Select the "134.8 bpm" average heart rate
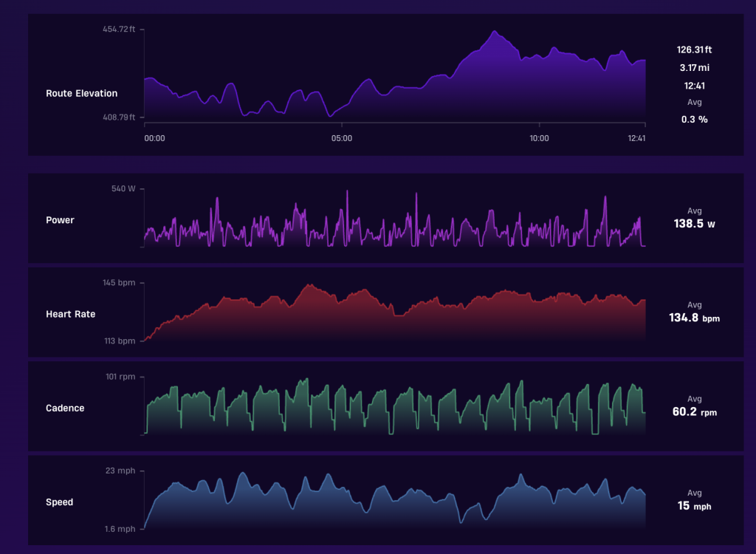Viewport: 756px width, 554px height. point(694,318)
